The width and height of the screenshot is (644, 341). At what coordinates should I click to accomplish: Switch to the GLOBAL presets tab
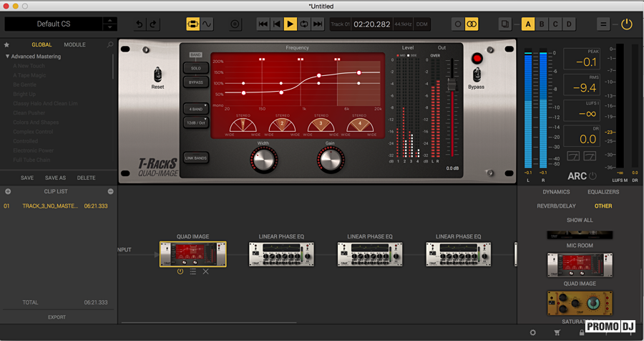pos(42,44)
